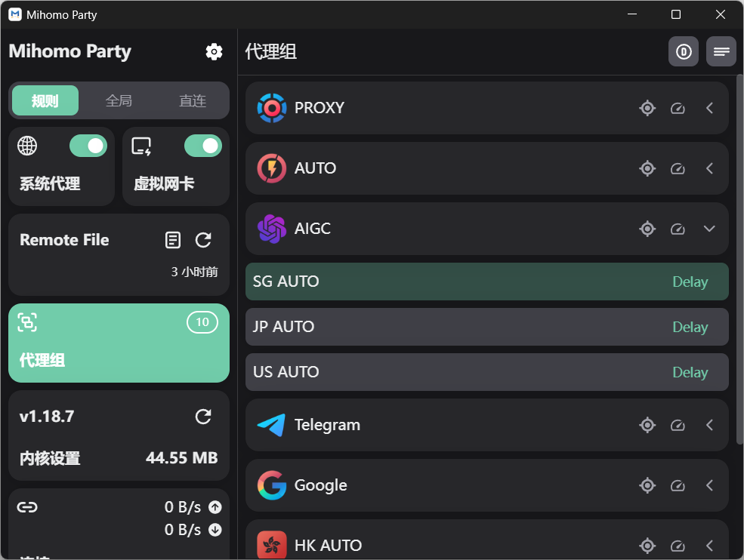Test delay for the US AUTO node
The width and height of the screenshot is (744, 560).
(x=690, y=372)
